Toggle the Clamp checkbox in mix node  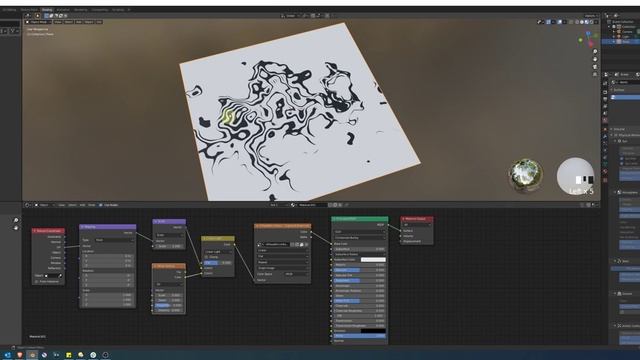(x=207, y=257)
